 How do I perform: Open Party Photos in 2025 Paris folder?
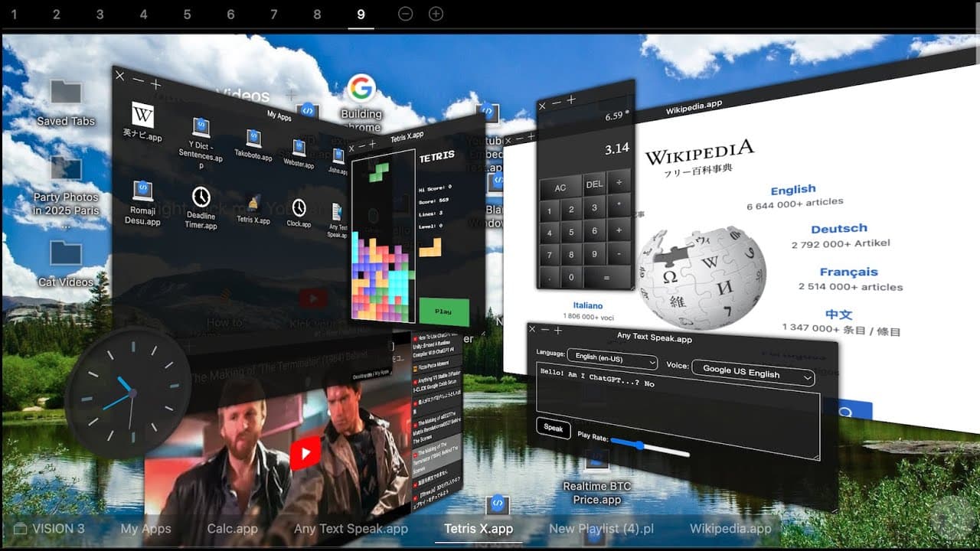click(x=66, y=168)
